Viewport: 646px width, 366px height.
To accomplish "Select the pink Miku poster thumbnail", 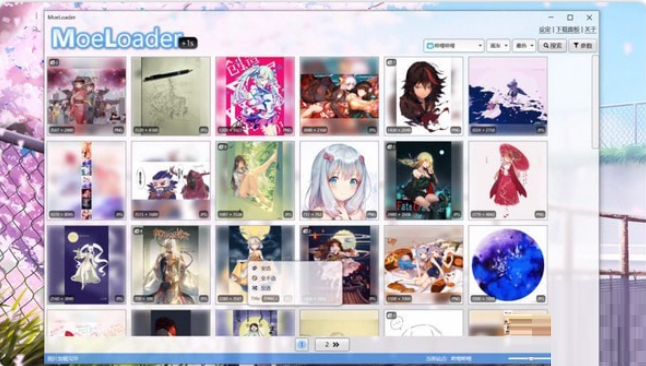I will point(255,96).
